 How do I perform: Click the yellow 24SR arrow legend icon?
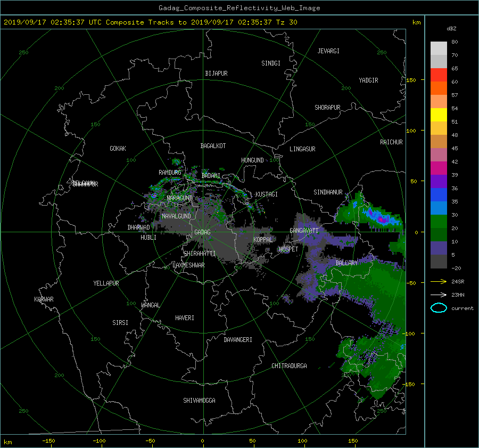439,281
